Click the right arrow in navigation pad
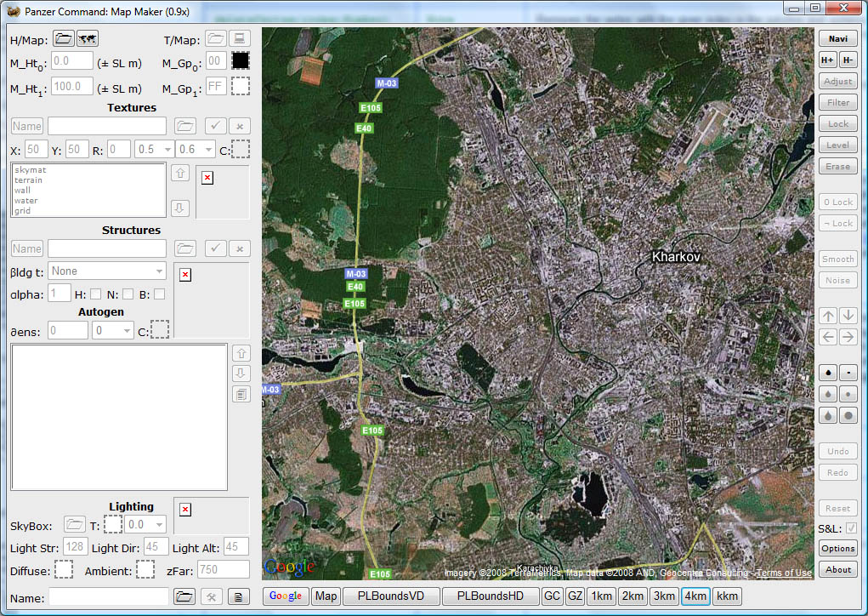This screenshot has width=868, height=616. click(x=848, y=337)
